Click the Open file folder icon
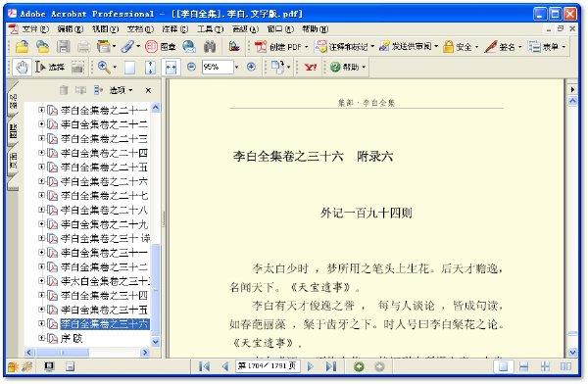Image resolution: width=588 pixels, height=384 pixels. tap(23, 46)
